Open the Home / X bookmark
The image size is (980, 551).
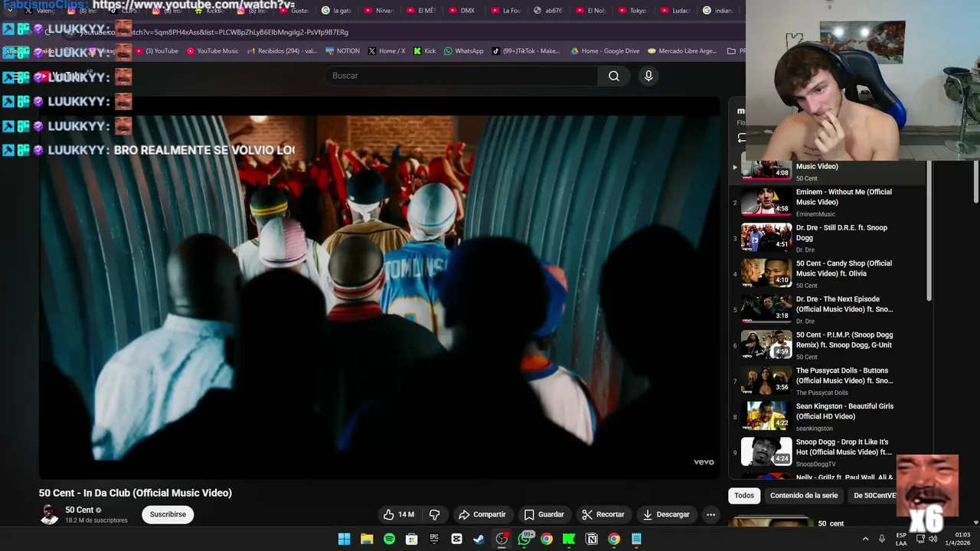(x=387, y=51)
